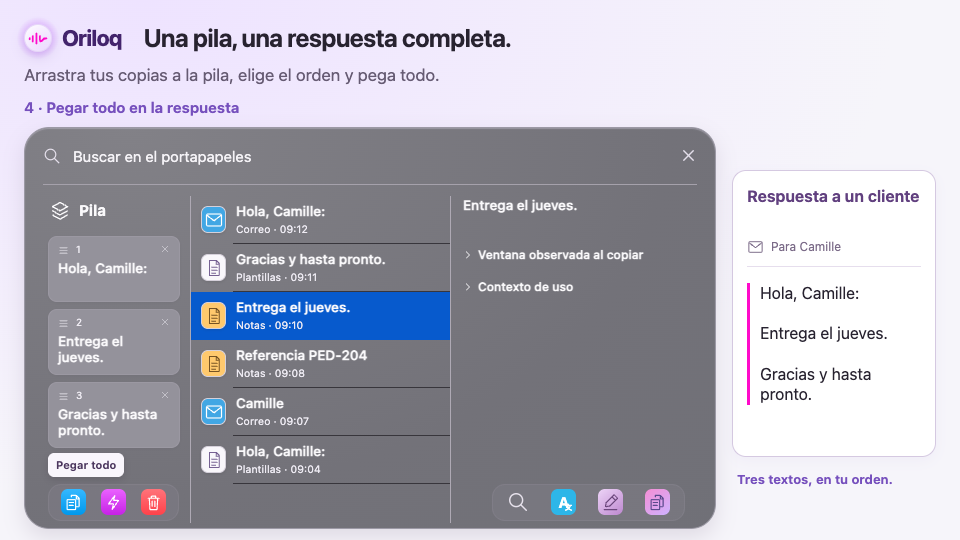Remove stack item 3 'Gracias y hasta pronto.'
Screen dimensions: 960x540
click(x=165, y=395)
